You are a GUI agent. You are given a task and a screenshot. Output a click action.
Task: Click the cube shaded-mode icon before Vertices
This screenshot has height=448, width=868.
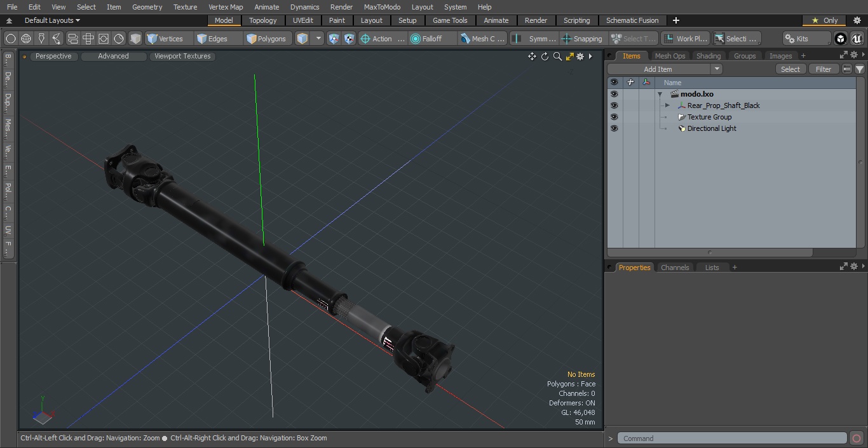135,39
